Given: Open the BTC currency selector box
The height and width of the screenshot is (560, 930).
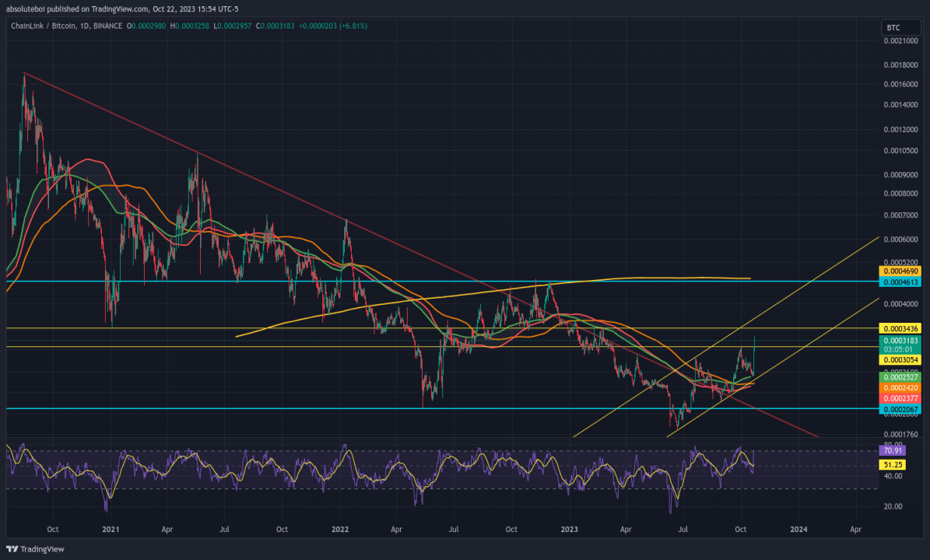Looking at the screenshot, I should pyautogui.click(x=901, y=27).
